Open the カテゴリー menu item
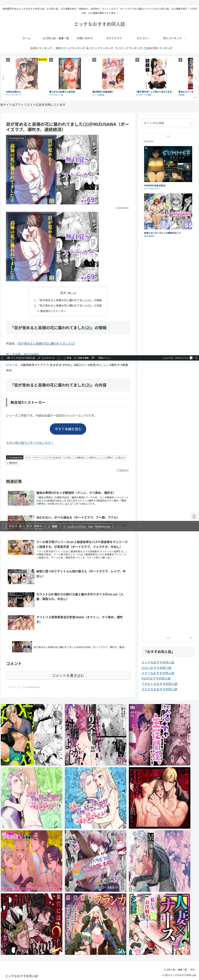199x980 pixels. (x=143, y=38)
